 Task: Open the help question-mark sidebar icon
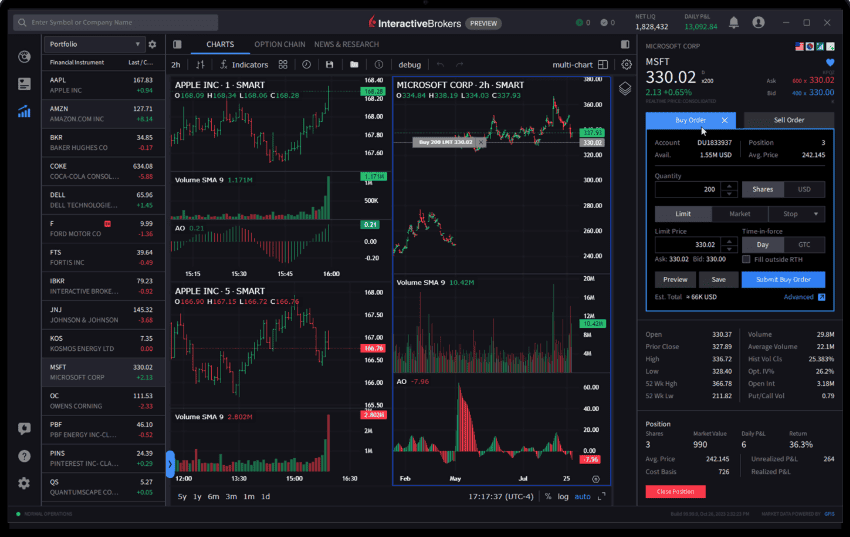(x=24, y=456)
